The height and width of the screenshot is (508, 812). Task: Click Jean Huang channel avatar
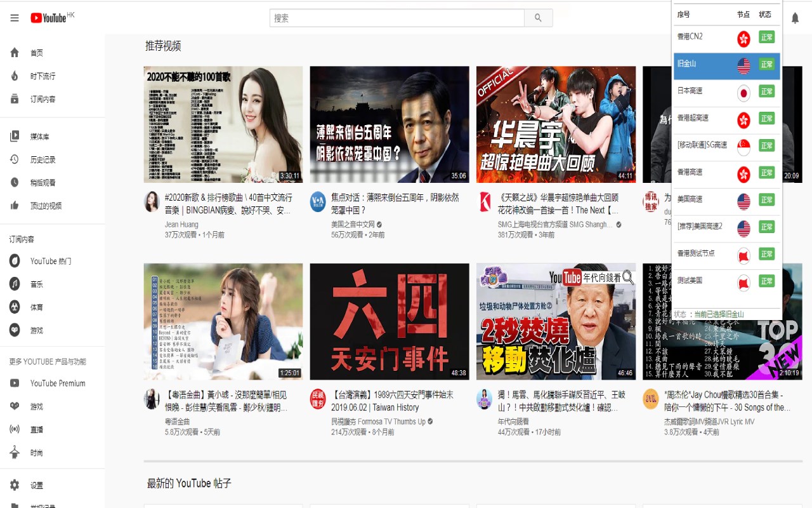coord(152,202)
